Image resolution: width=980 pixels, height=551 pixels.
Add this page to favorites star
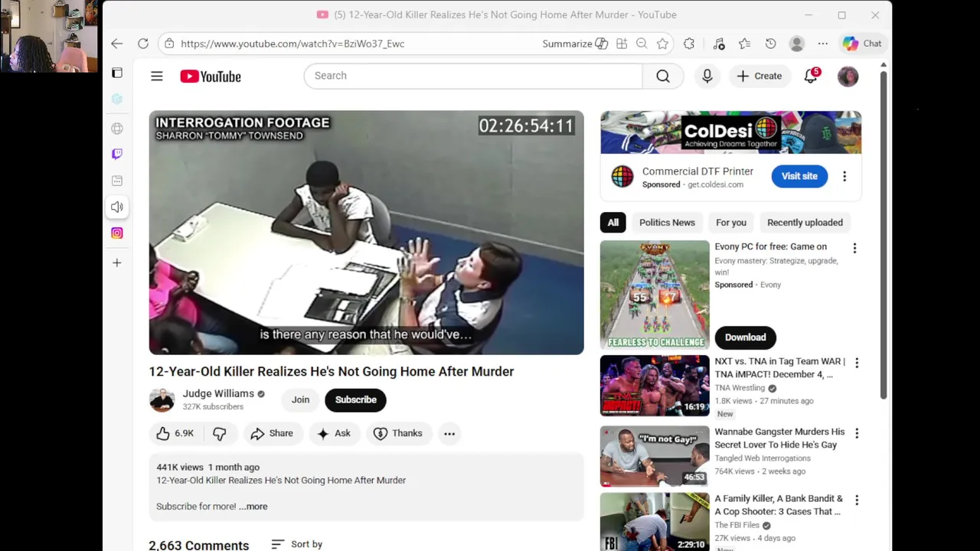(662, 44)
